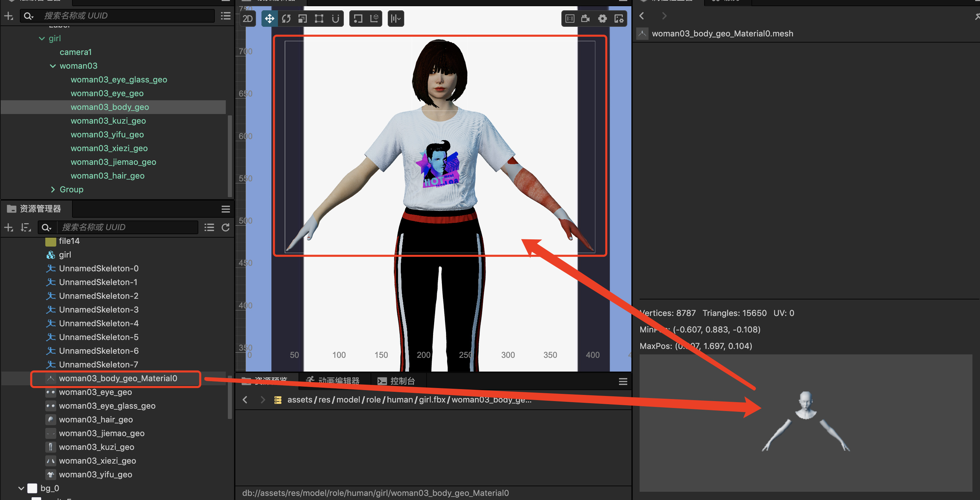Expand the Group node
Image resolution: width=980 pixels, height=500 pixels.
pyautogui.click(x=53, y=190)
